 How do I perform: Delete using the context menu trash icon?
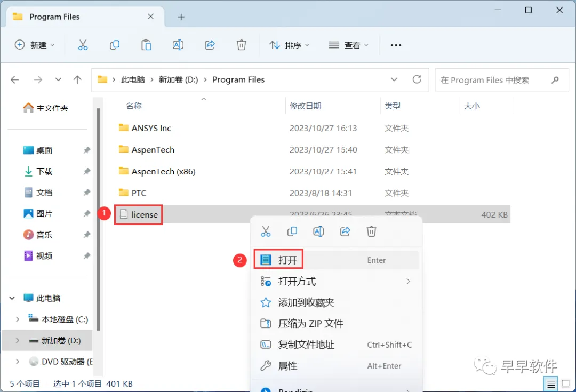(371, 231)
